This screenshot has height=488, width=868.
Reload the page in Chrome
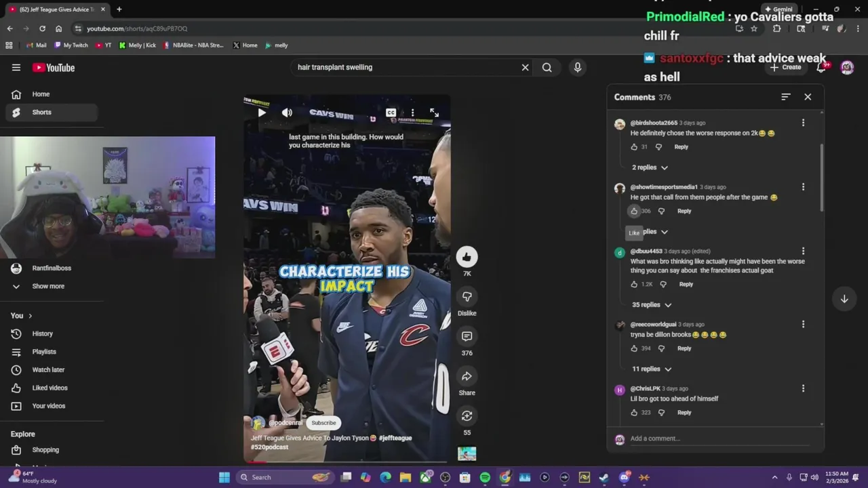pyautogui.click(x=42, y=28)
